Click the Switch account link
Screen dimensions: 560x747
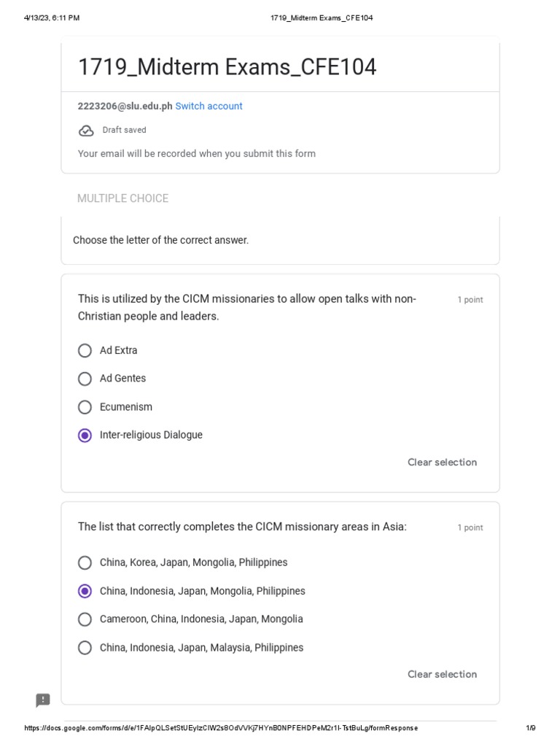(209, 107)
